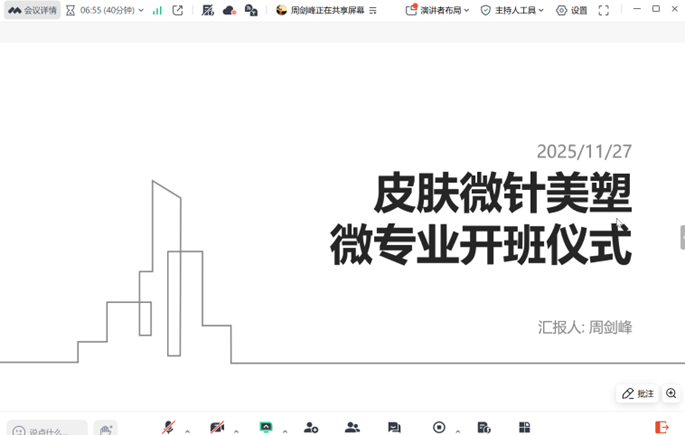Expand the 主持人工具 host tools menu
The height and width of the screenshot is (435, 685).
coord(512,10)
